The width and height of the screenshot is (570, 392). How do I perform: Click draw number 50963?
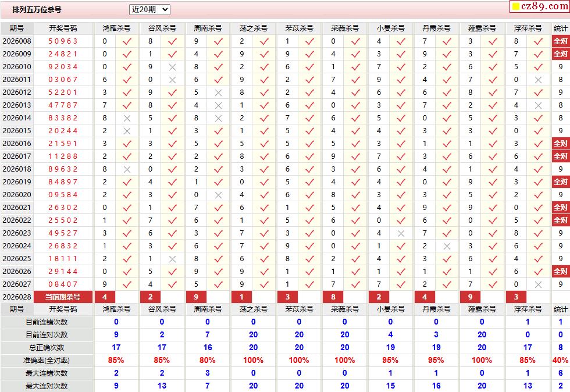[x=63, y=41]
